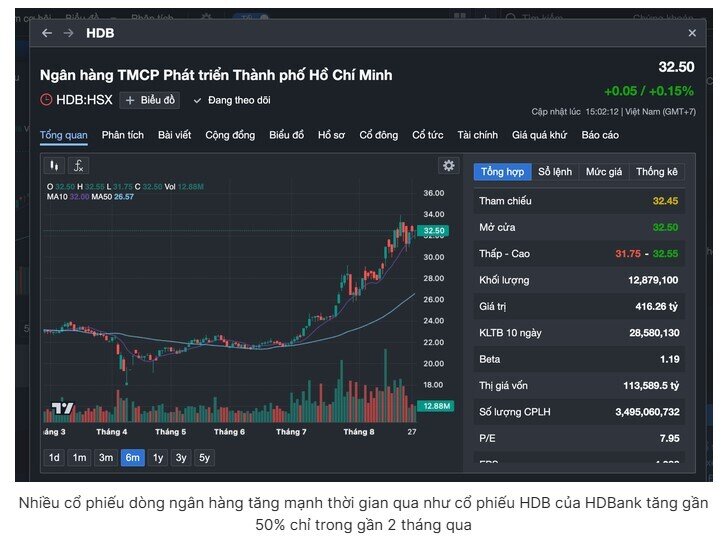Select the 3m time range

point(106,458)
